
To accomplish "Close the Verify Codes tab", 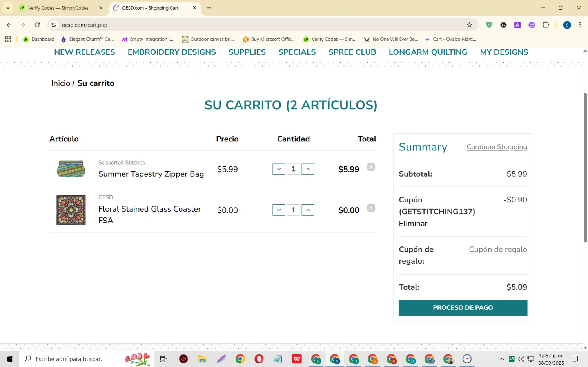I will [101, 8].
